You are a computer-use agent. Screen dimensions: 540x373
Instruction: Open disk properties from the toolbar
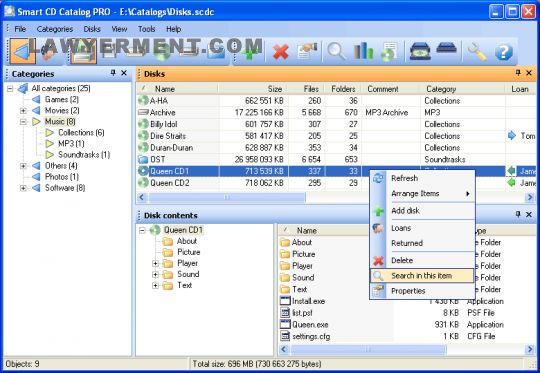coord(307,52)
